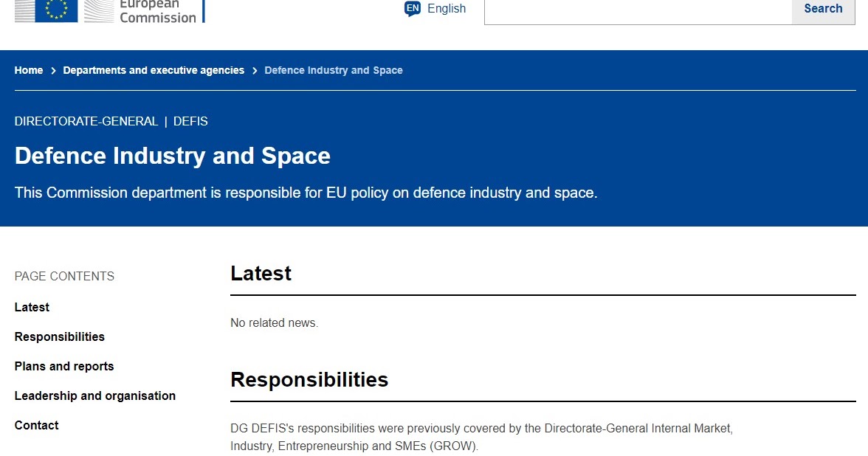
Task: Click the Defence Industry and Space breadcrumb
Action: coord(334,70)
